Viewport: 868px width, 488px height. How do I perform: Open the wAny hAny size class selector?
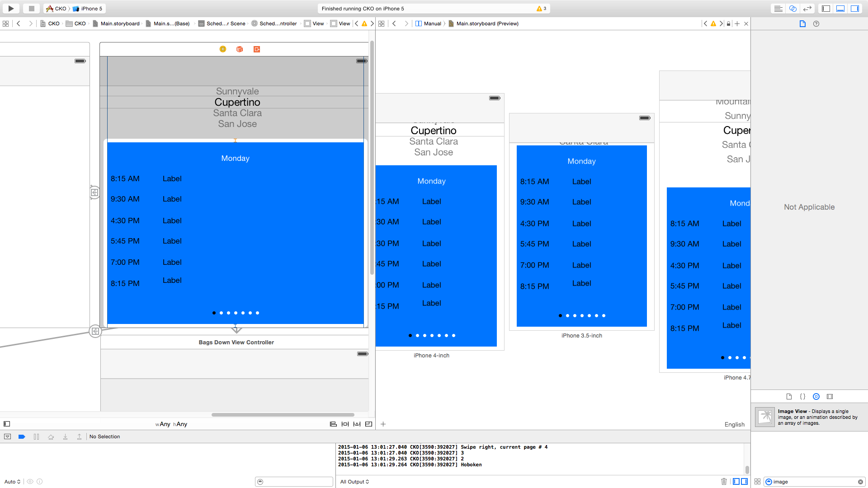click(171, 424)
